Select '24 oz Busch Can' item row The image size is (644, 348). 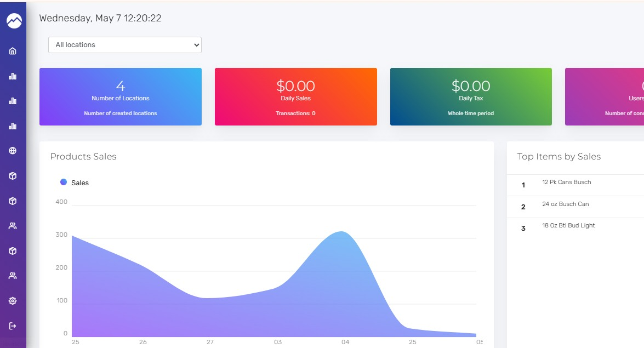point(575,207)
